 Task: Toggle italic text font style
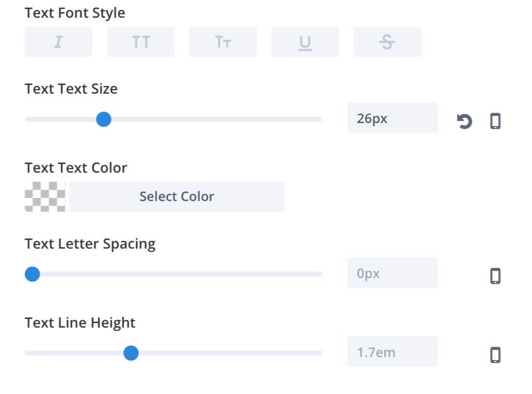point(58,42)
